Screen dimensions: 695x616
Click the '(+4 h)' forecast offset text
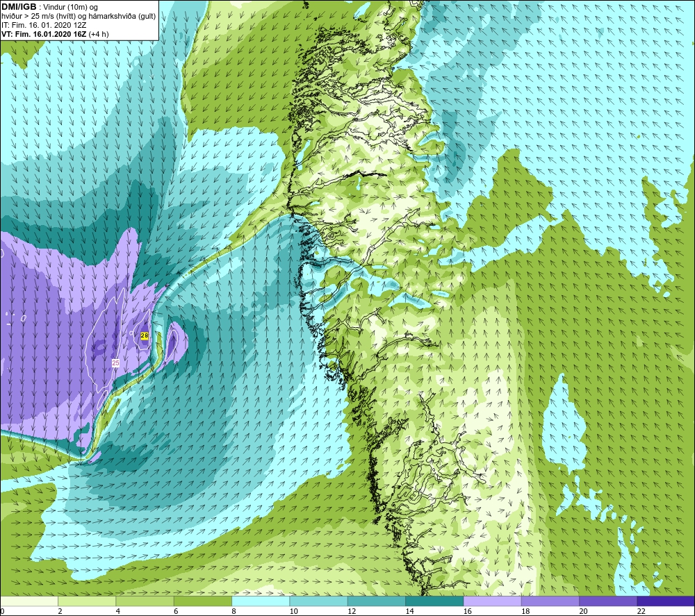[99, 34]
